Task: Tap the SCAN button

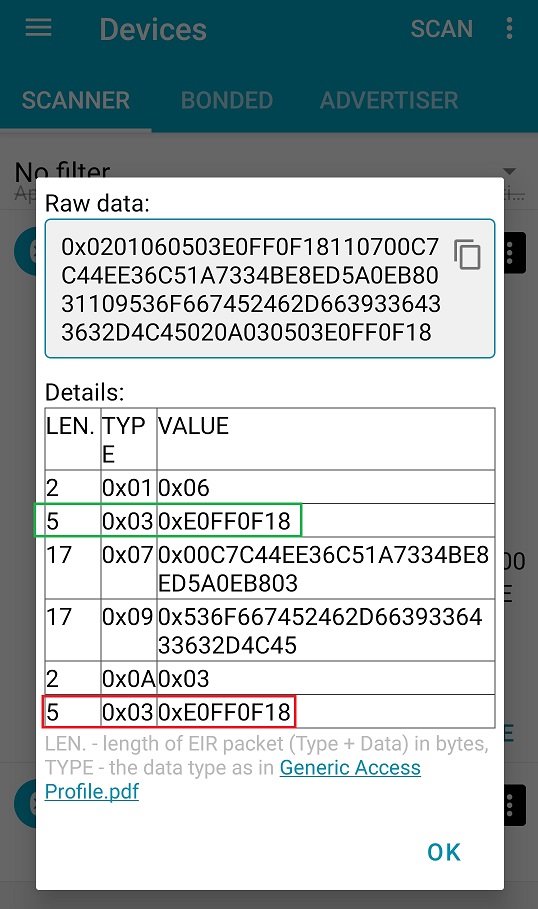Action: pos(442,29)
